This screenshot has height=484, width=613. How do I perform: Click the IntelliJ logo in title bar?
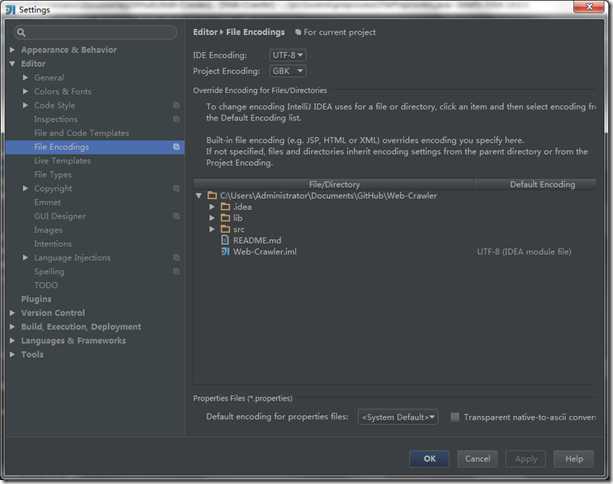(x=10, y=9)
